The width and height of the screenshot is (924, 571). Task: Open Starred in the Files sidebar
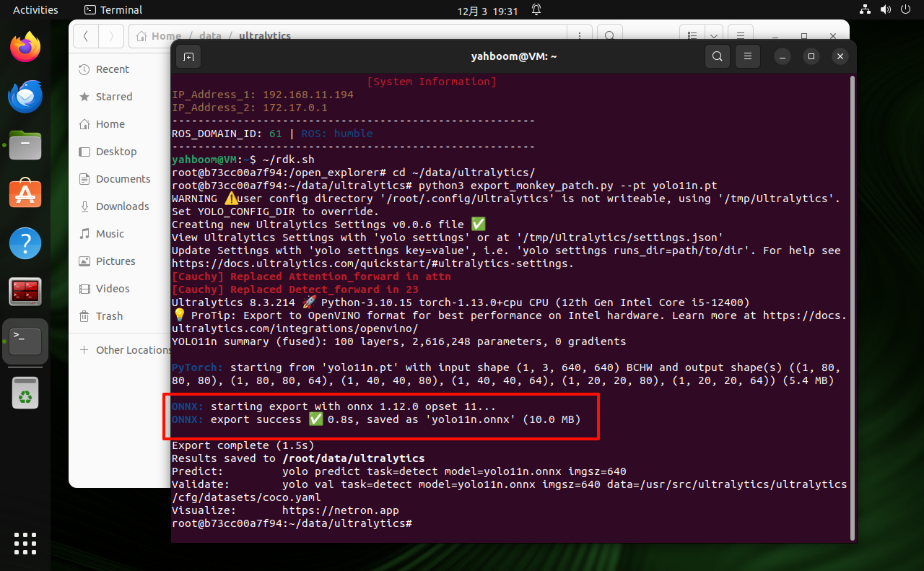coord(119,97)
